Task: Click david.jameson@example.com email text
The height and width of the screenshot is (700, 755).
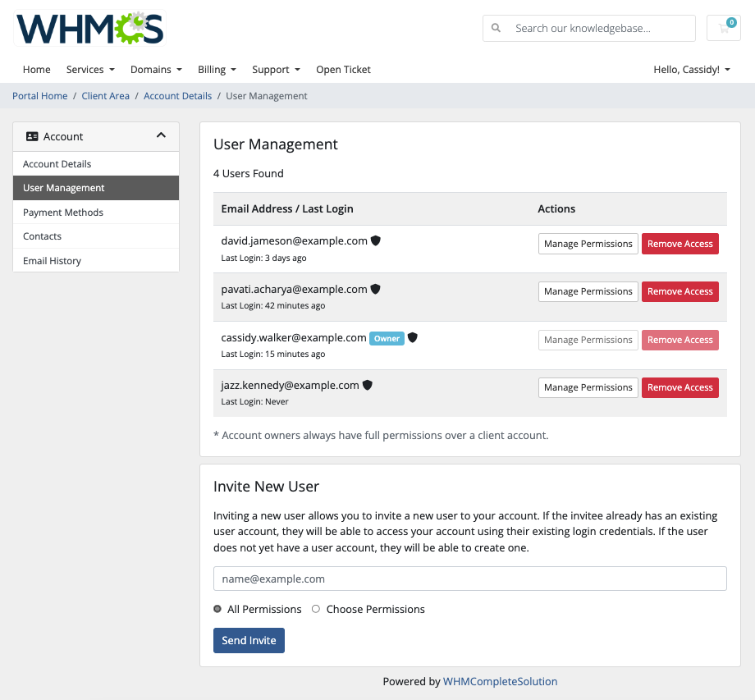Action: 294,240
